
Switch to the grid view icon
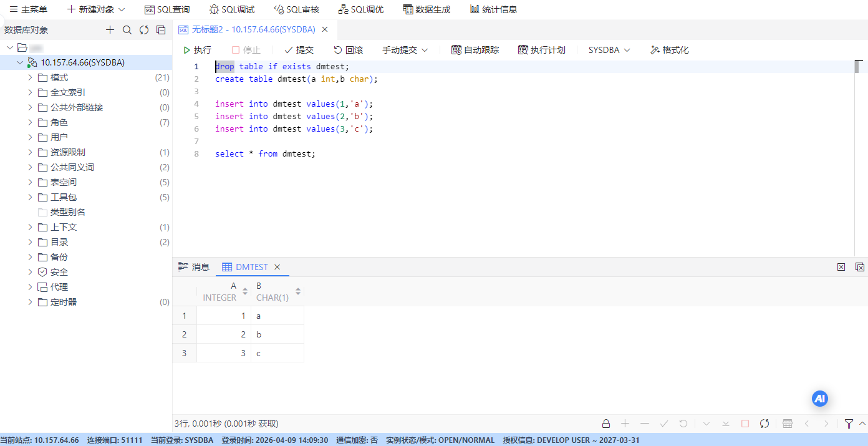coord(788,424)
